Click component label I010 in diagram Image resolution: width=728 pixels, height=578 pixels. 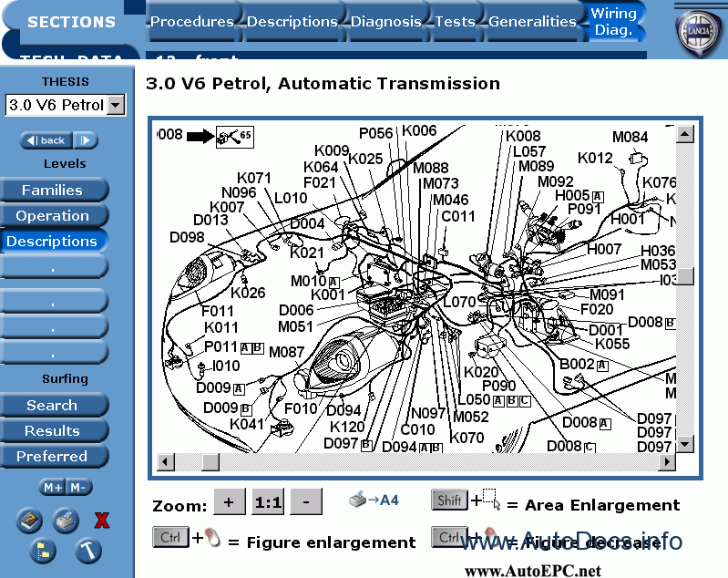pos(226,366)
